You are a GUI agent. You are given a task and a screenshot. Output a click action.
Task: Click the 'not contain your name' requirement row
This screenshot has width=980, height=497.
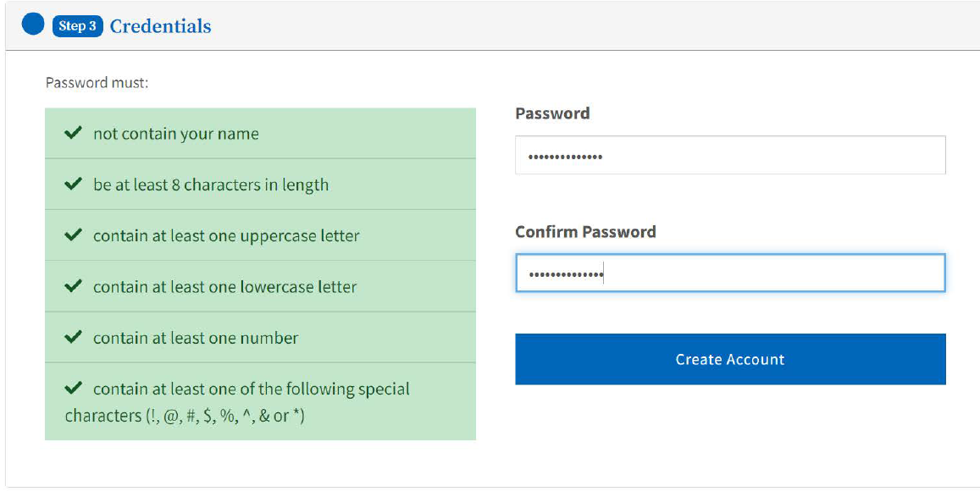(x=260, y=133)
